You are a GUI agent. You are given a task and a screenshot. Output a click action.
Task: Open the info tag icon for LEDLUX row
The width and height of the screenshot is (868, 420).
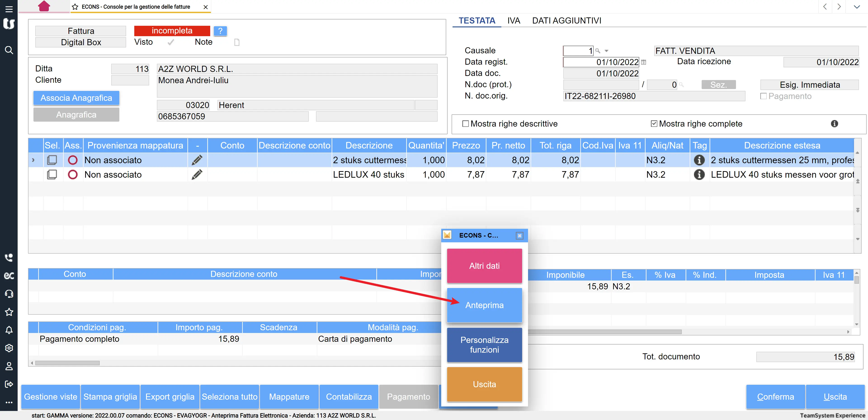699,175
